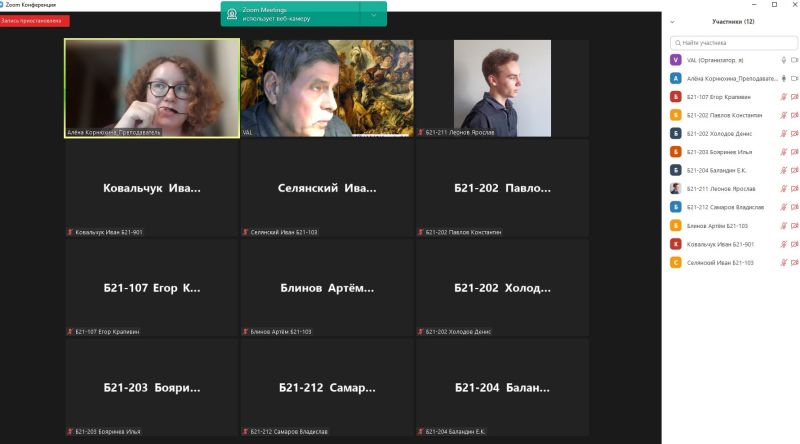Image resolution: width=800 pixels, height=444 pixels.
Task: Select the Б21-203 Бояри... video tile
Action: click(152, 387)
